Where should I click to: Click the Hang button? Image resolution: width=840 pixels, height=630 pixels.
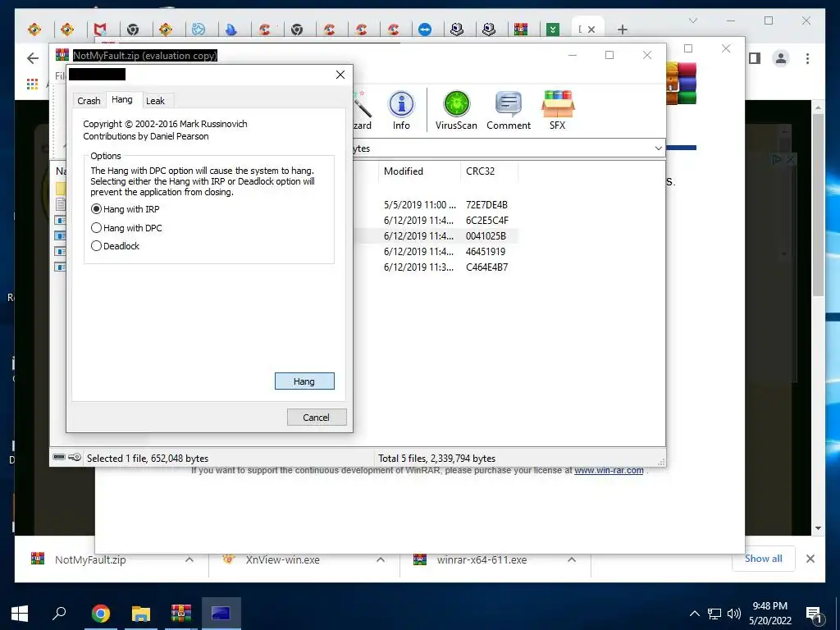click(304, 381)
